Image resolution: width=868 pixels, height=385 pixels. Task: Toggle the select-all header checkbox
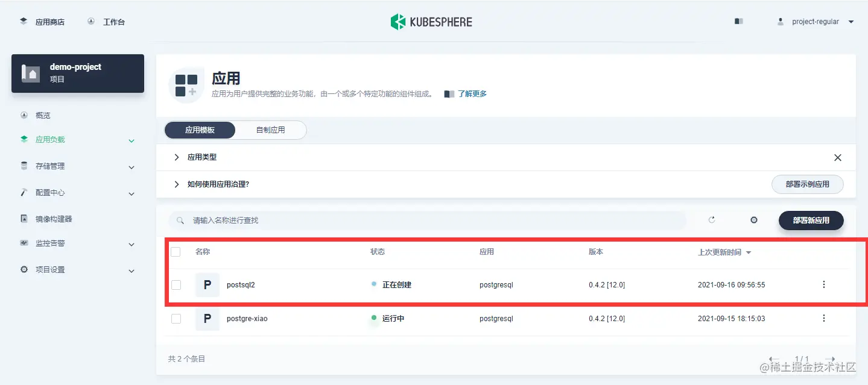pyautogui.click(x=176, y=252)
